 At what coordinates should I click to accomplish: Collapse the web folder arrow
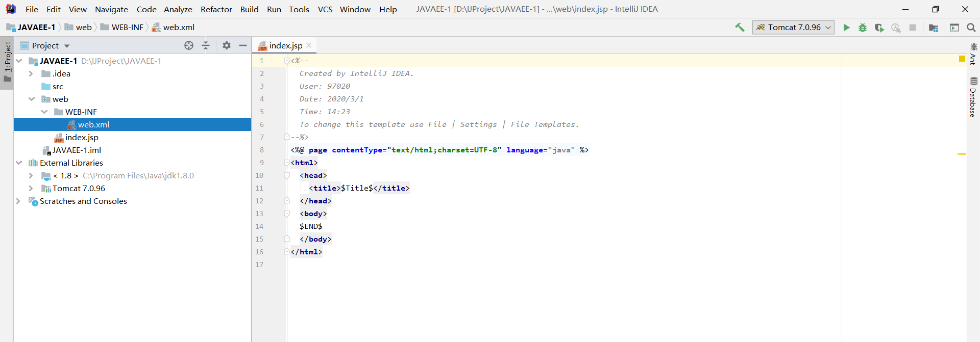32,99
